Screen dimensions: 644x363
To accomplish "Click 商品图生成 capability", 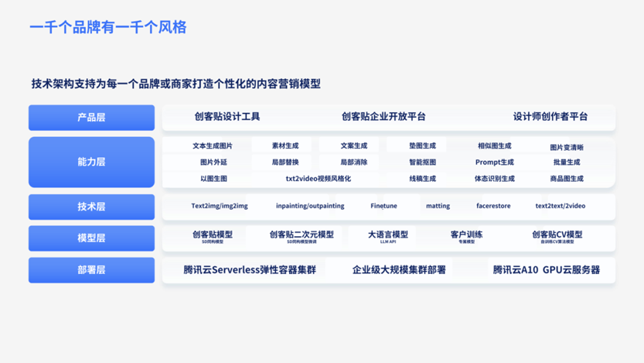I will tap(567, 179).
